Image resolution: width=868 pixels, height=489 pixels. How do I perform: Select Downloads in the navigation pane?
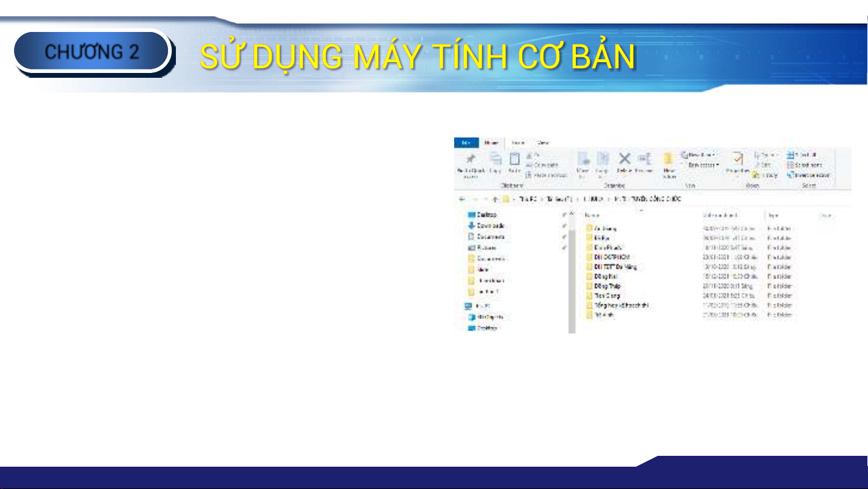490,226
